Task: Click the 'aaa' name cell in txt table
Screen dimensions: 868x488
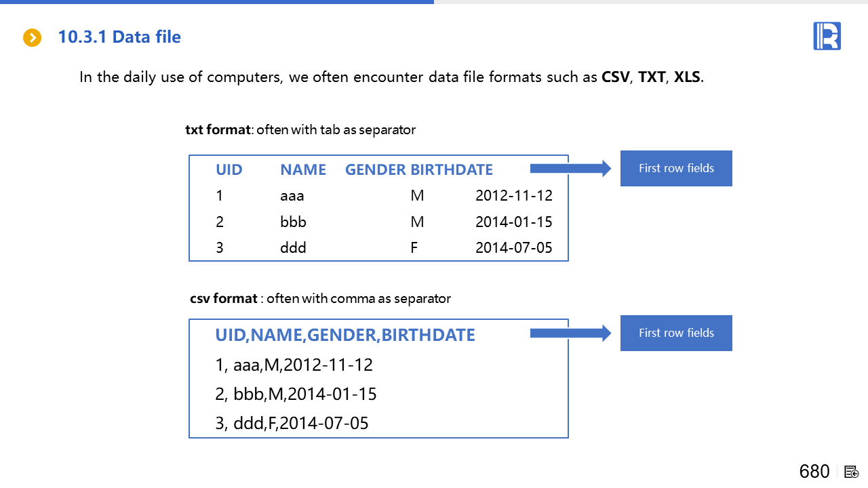Action: (x=292, y=196)
